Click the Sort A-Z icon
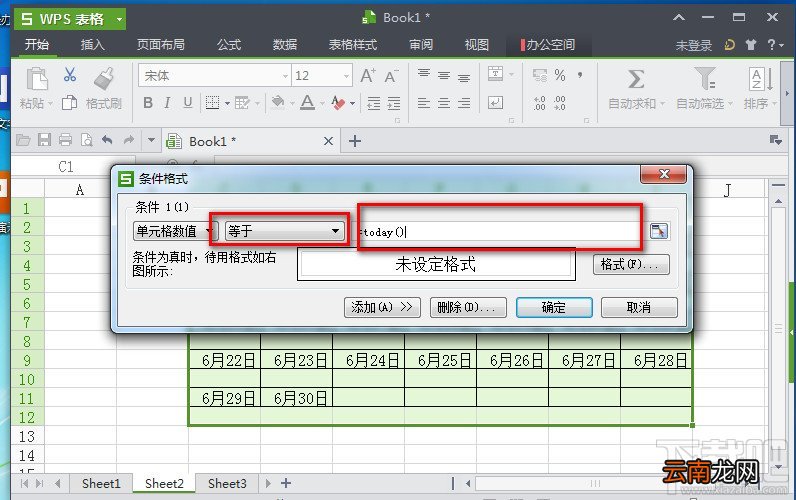This screenshot has width=796, height=500. 760,79
